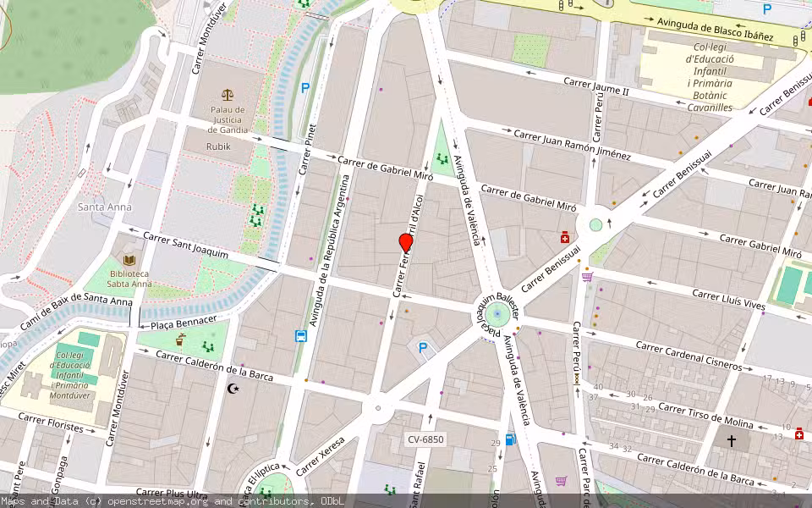Click the red location marker pin
The width and height of the screenshot is (812, 508).
coord(406,243)
